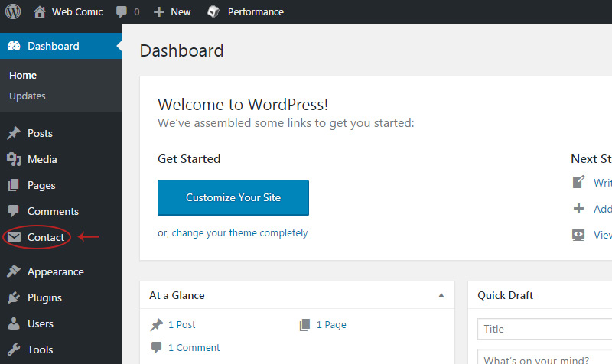Click the Comments bubble icon in sidebar
This screenshot has width=612, height=364.
pyautogui.click(x=14, y=211)
